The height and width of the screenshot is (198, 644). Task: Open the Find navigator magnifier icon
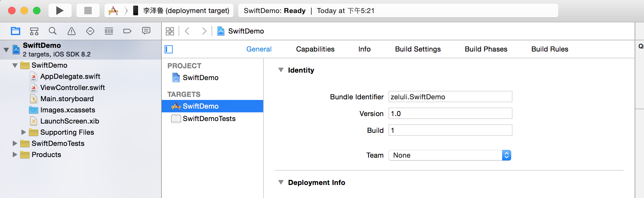coord(53,31)
